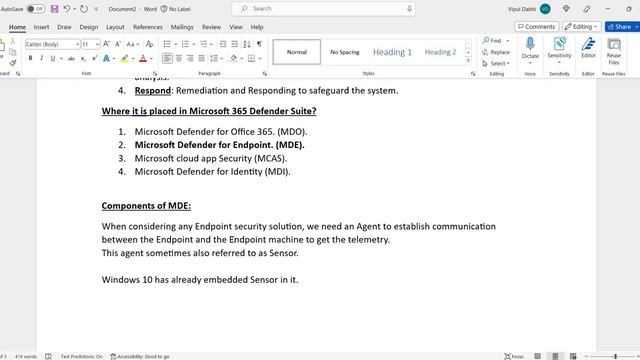Increase font size with grow button
The width and height of the screenshot is (640, 360).
[106, 44]
